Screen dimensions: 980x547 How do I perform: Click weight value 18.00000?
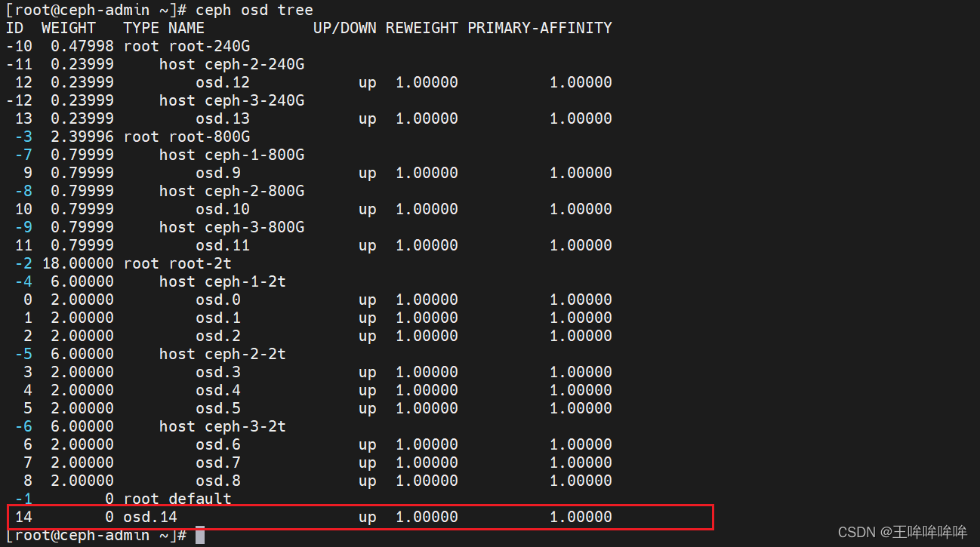tap(78, 263)
